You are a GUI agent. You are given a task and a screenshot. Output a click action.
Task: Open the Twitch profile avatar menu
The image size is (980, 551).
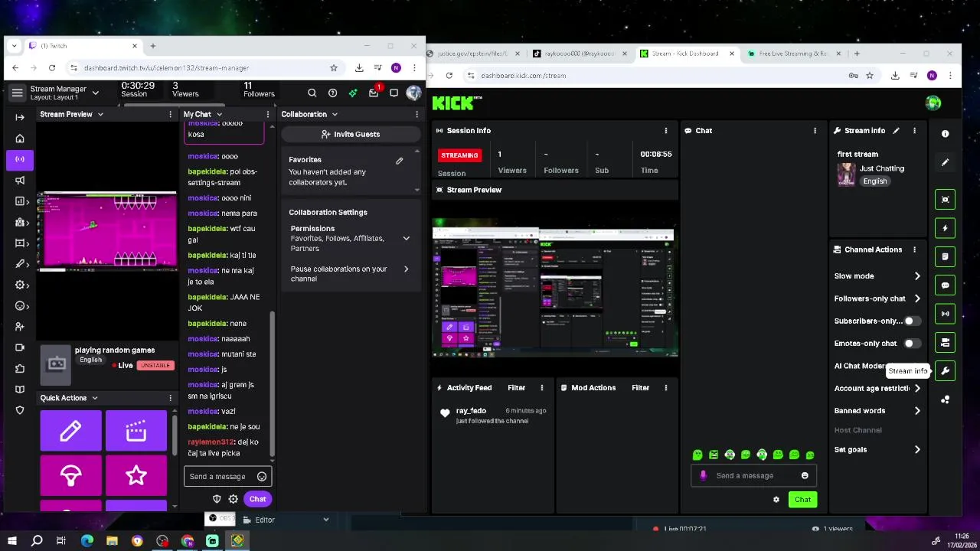413,93
